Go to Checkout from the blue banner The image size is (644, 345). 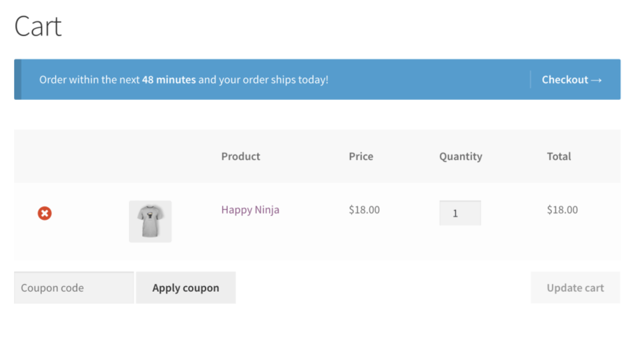pos(565,79)
